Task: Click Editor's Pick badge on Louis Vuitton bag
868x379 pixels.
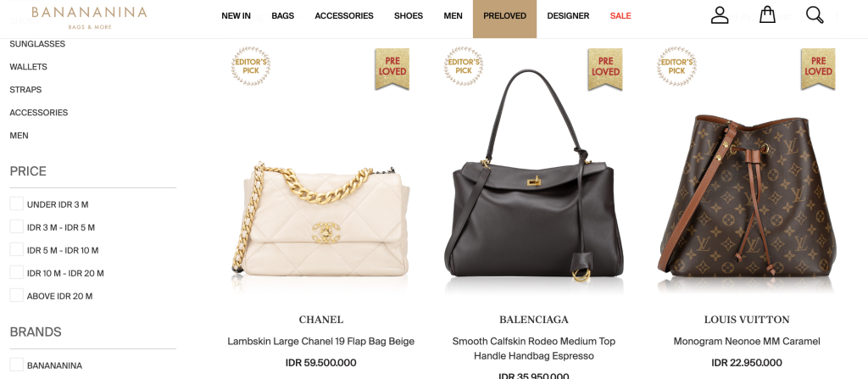Action: 676,66
